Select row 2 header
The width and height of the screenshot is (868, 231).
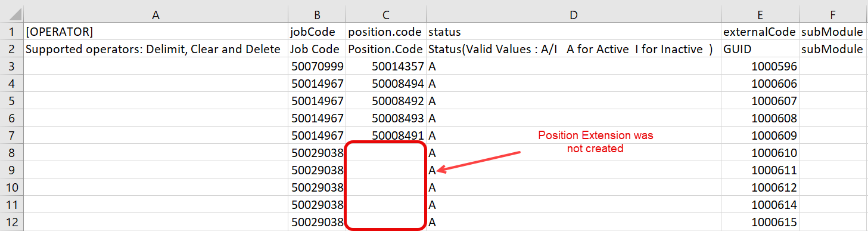(11, 50)
